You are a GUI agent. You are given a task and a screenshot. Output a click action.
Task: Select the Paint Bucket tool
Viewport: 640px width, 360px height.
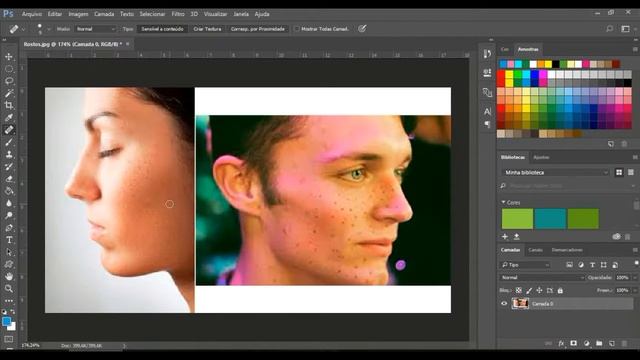pyautogui.click(x=9, y=191)
